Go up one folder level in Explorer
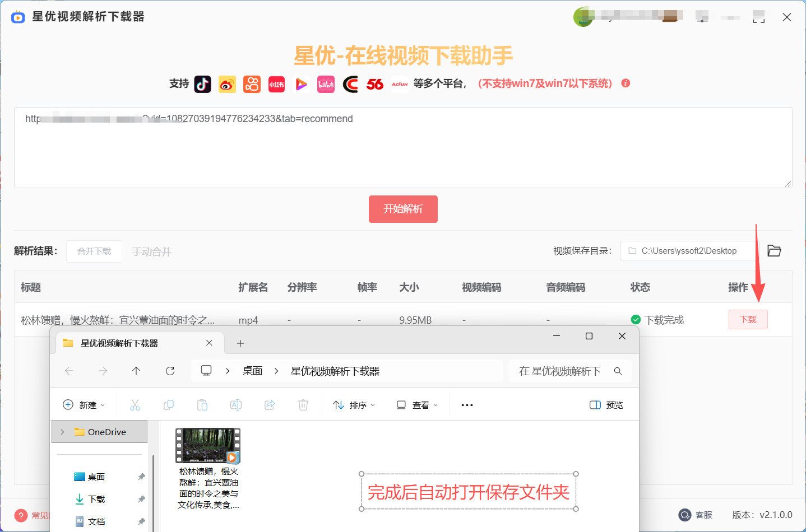Image resolution: width=806 pixels, height=532 pixels. [136, 371]
